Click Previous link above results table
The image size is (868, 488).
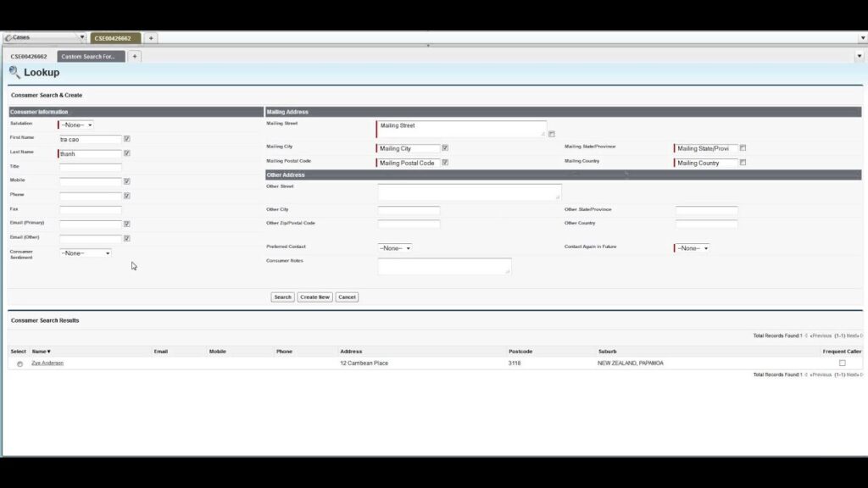tap(821, 335)
